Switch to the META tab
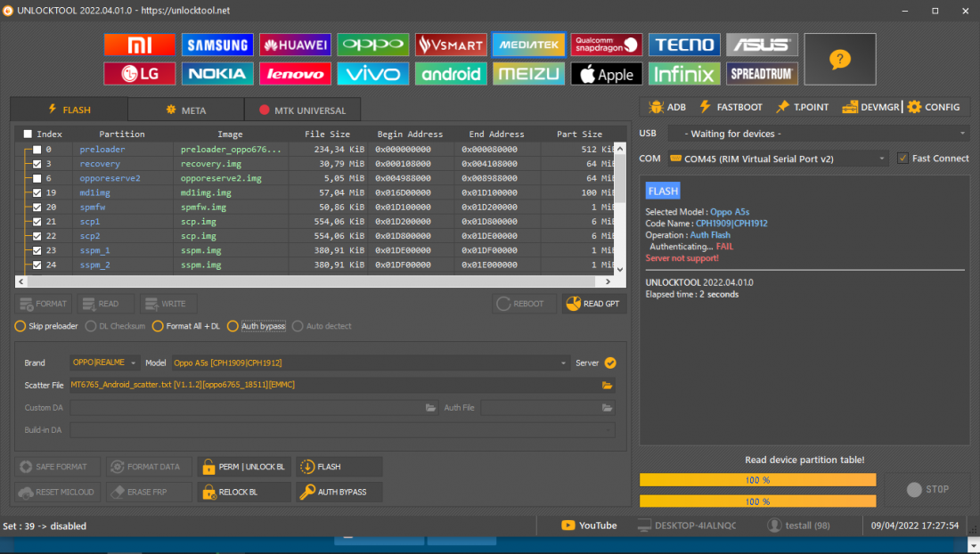This screenshot has height=554, width=980. pos(185,110)
